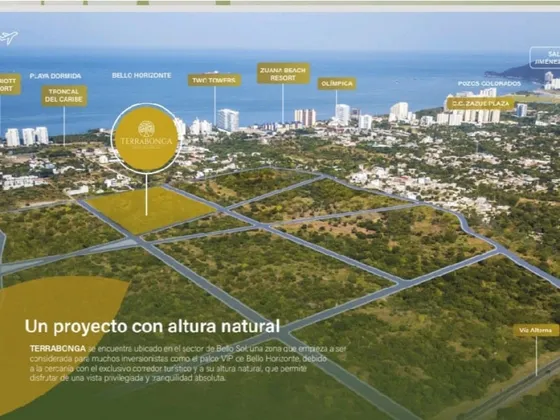This screenshot has width=560, height=420.
Task: Click the partially visible Marriott Resort label
Action: 10,84
